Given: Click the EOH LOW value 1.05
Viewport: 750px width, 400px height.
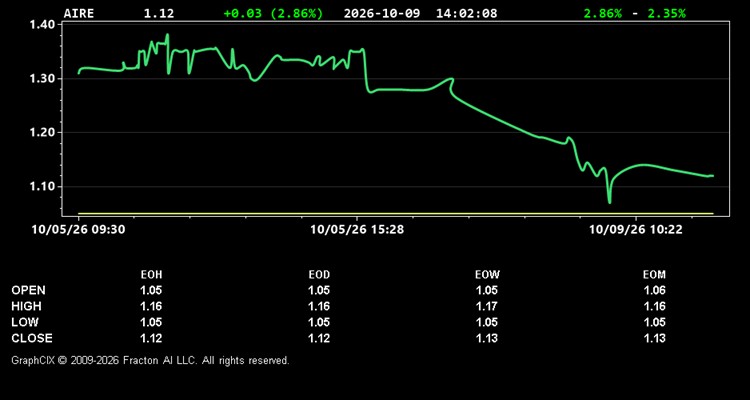Looking at the screenshot, I should pyautogui.click(x=151, y=322).
